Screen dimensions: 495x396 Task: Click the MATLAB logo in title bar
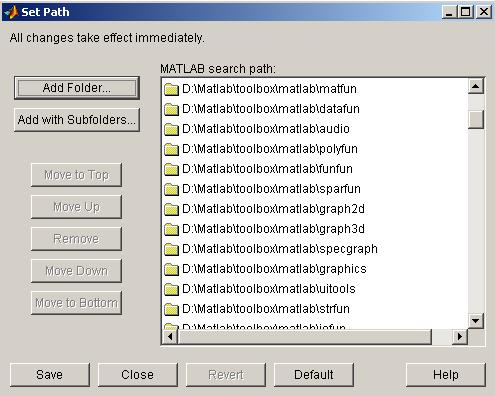pyautogui.click(x=11, y=12)
